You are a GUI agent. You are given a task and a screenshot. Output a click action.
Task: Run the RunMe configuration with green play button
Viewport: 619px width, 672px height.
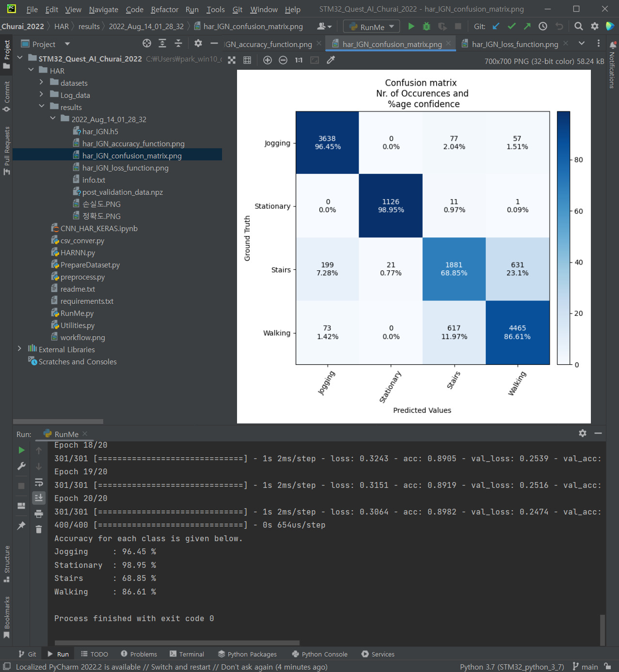tap(411, 27)
